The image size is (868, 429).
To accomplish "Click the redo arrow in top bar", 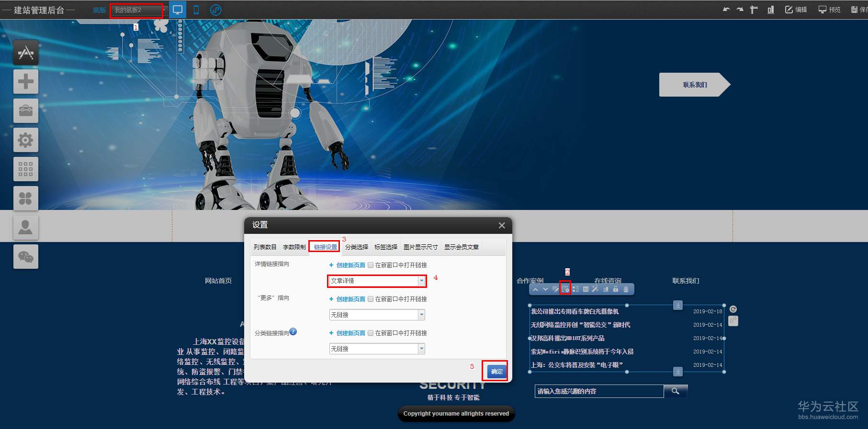I will point(740,9).
